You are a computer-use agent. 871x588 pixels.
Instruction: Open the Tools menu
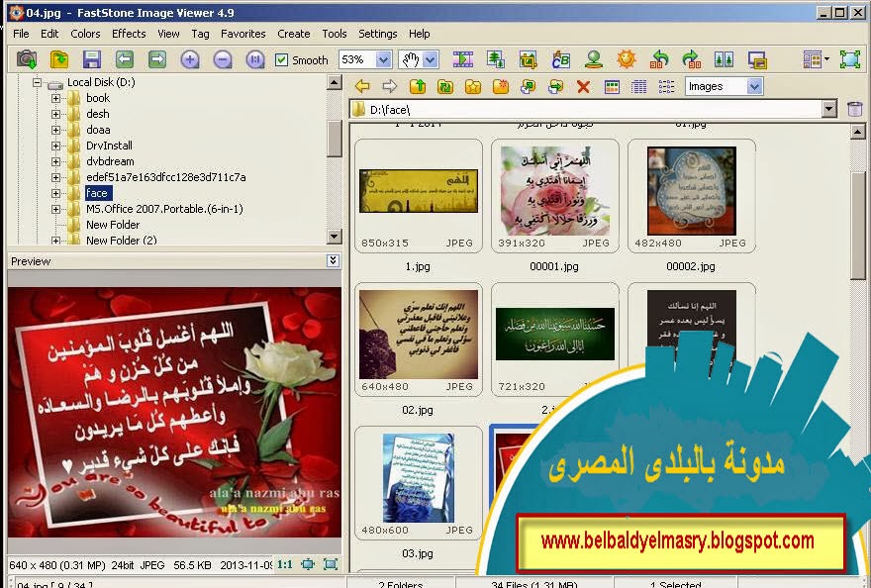335,34
